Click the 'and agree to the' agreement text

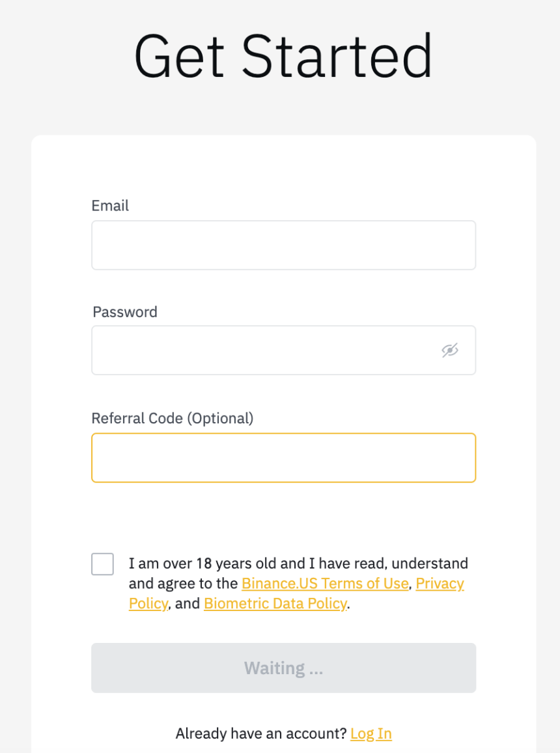(184, 584)
